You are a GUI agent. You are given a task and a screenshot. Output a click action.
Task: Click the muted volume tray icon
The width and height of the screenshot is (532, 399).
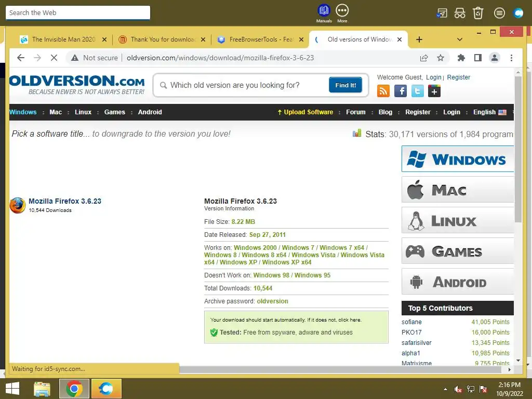(458, 389)
